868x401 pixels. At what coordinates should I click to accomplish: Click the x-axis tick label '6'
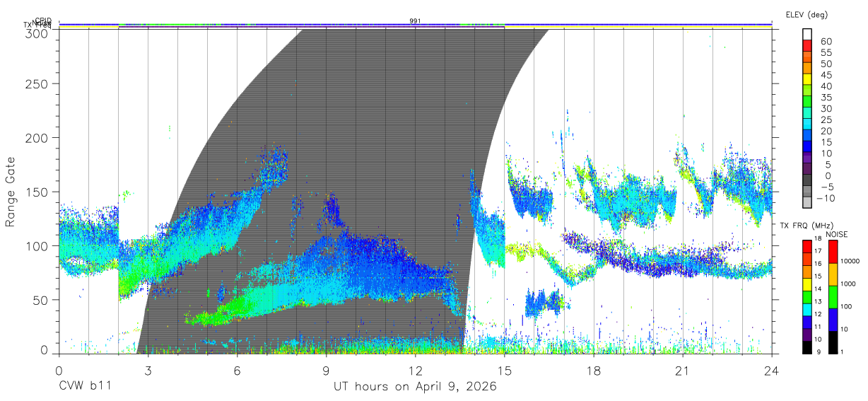tap(237, 370)
